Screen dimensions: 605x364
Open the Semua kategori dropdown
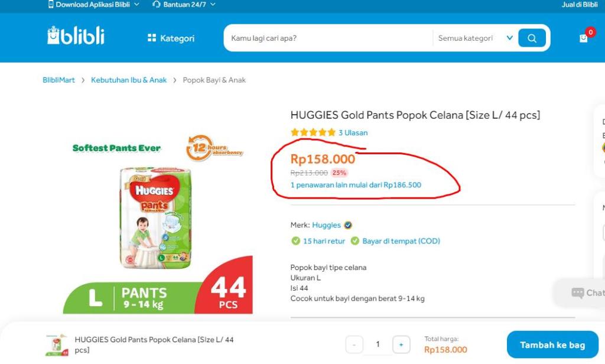click(475, 38)
